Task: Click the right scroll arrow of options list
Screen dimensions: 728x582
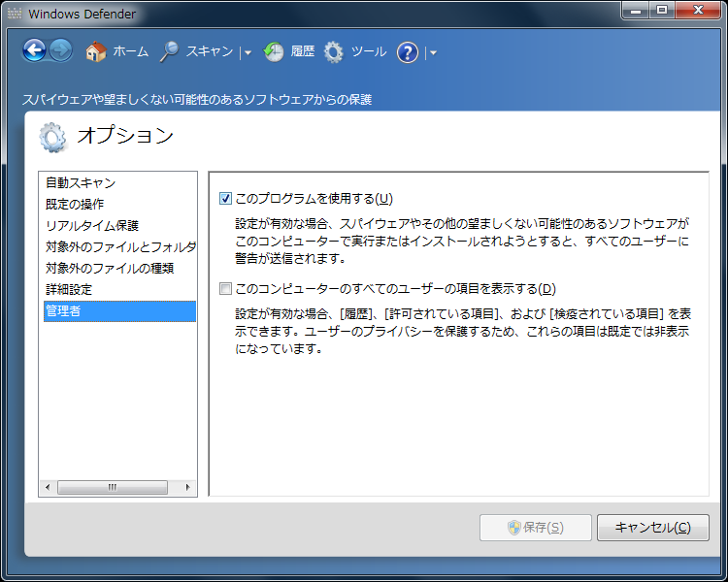Action: [188, 487]
